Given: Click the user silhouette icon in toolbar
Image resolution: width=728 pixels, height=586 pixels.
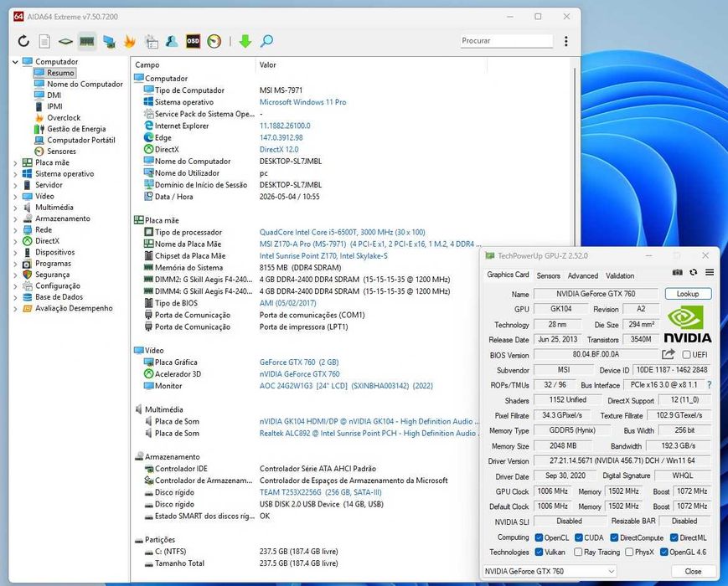Looking at the screenshot, I should pos(172,41).
